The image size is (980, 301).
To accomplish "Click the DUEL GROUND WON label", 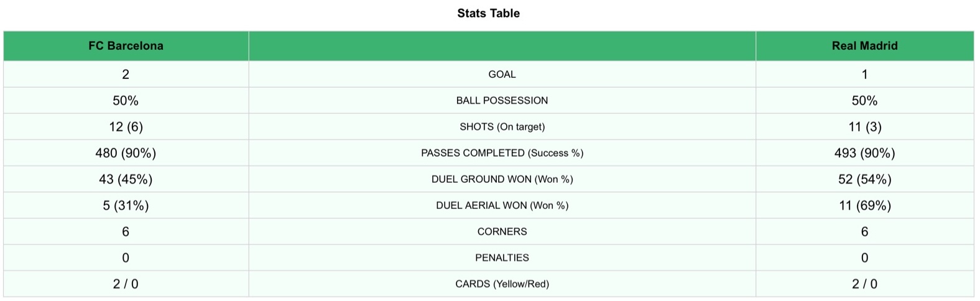I will [502, 179].
